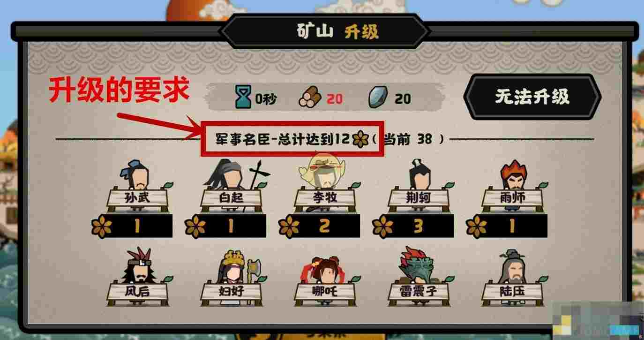Click the wood logs resource icon

tap(310, 98)
